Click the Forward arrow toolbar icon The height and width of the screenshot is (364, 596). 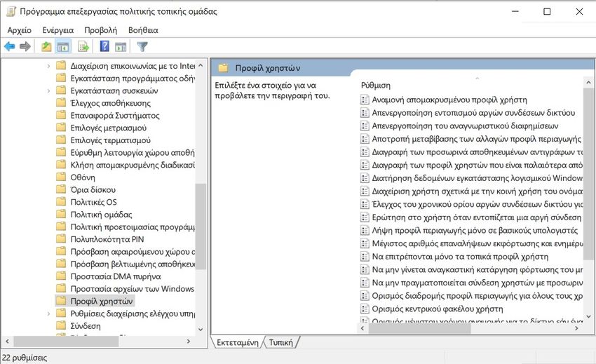pyautogui.click(x=25, y=47)
